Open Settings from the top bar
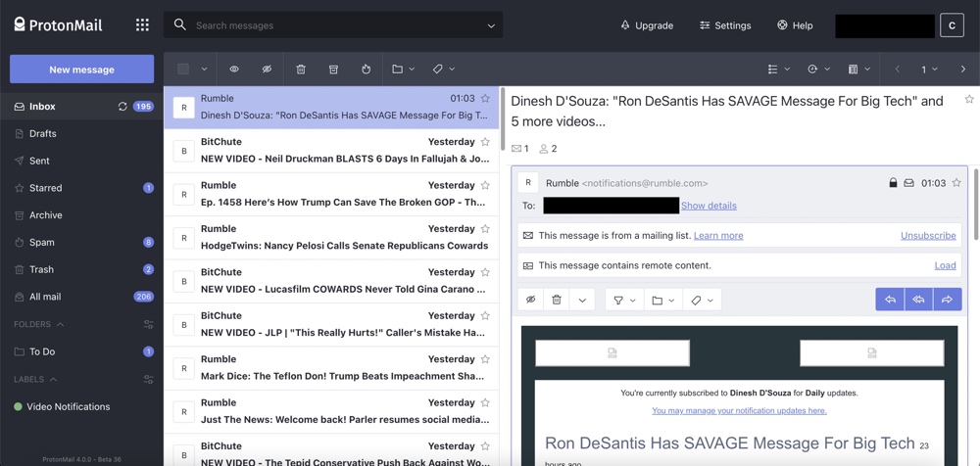 pyautogui.click(x=725, y=25)
